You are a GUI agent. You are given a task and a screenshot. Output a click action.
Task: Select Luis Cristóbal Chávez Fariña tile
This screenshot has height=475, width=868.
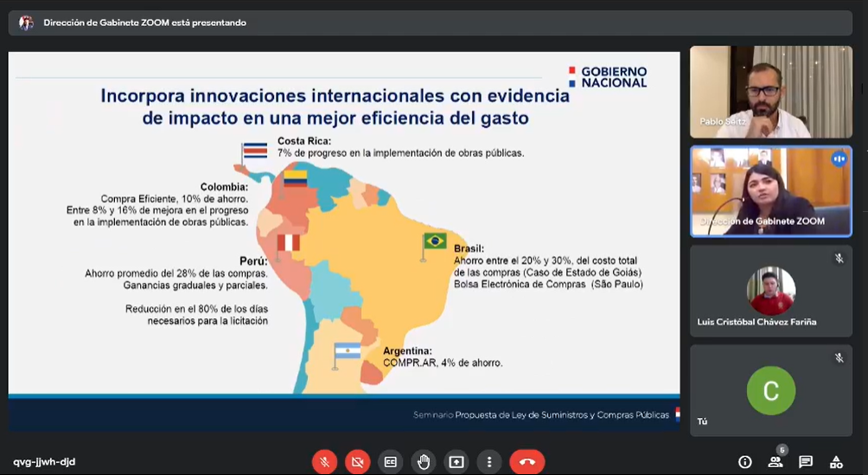(771, 291)
